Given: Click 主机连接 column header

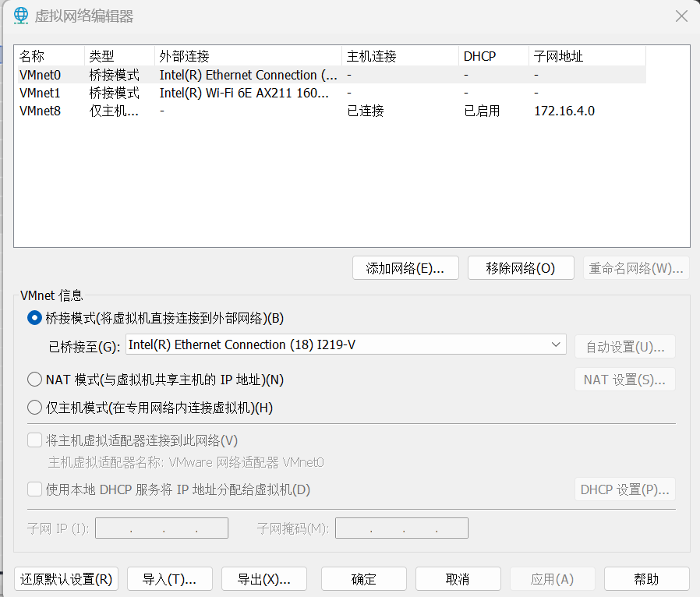Looking at the screenshot, I should tap(400, 56).
